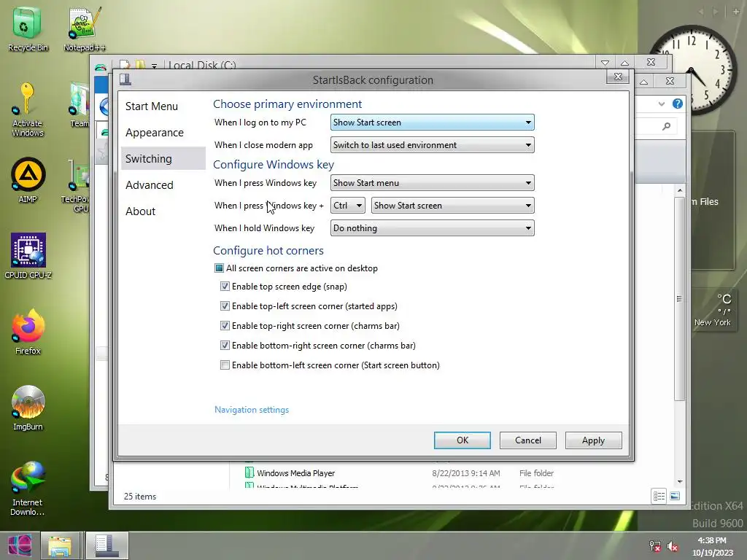
Task: Switch Explorer to details view icon
Action: click(659, 496)
